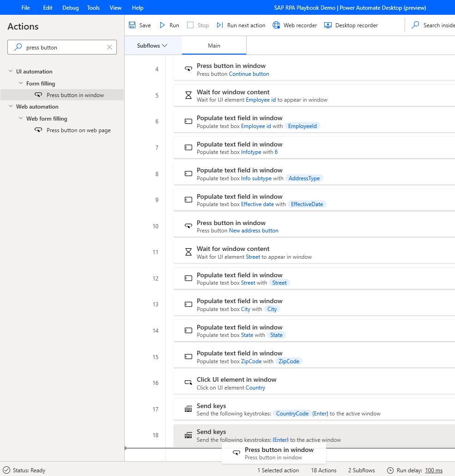Click the Run delay clock icon
The width and height of the screenshot is (455, 476).
click(x=390, y=470)
